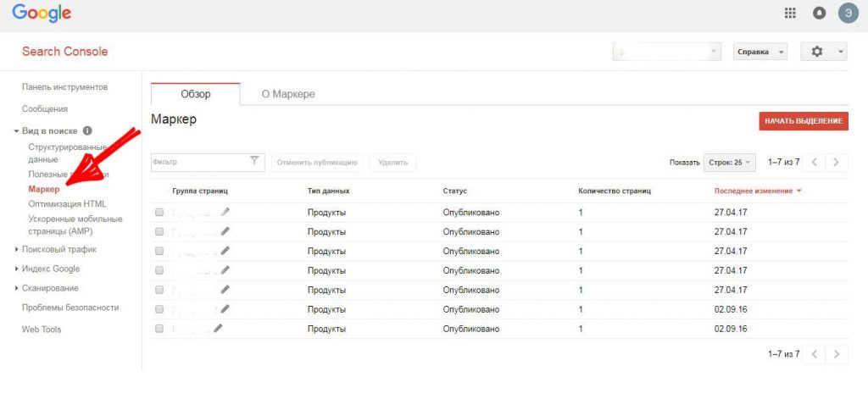Open the Search Console home link

(x=64, y=52)
